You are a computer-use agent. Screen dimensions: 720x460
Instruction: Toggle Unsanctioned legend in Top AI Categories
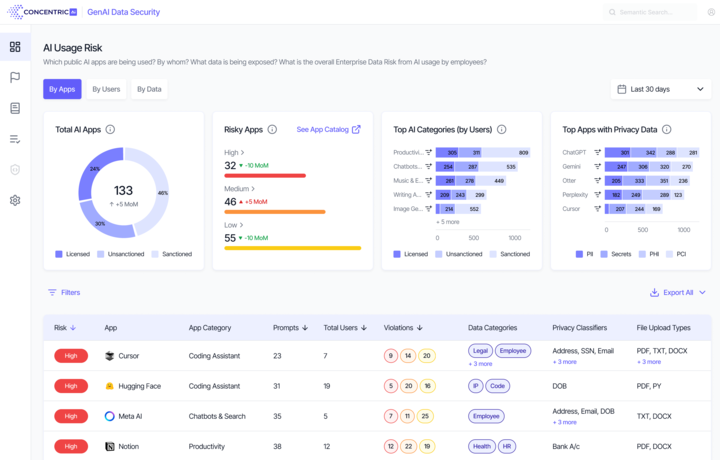(x=458, y=254)
